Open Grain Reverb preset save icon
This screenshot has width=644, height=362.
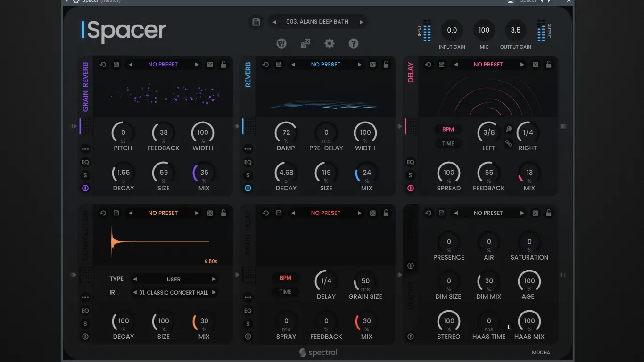116,65
